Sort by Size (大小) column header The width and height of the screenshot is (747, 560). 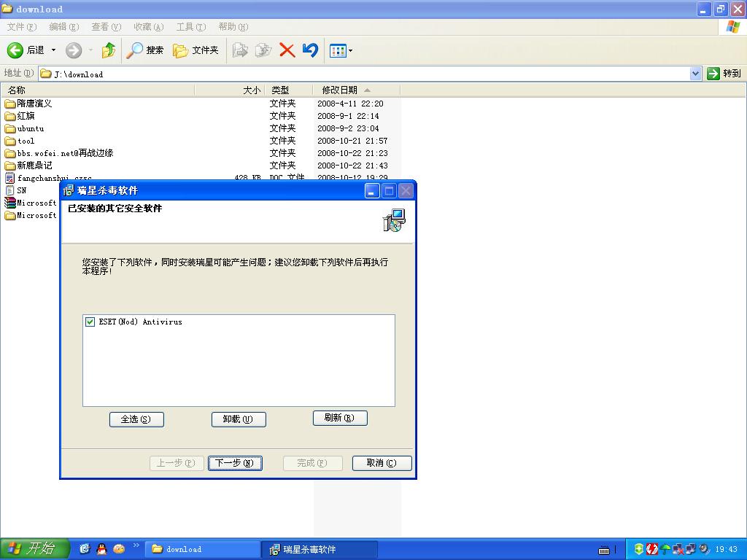[230, 90]
